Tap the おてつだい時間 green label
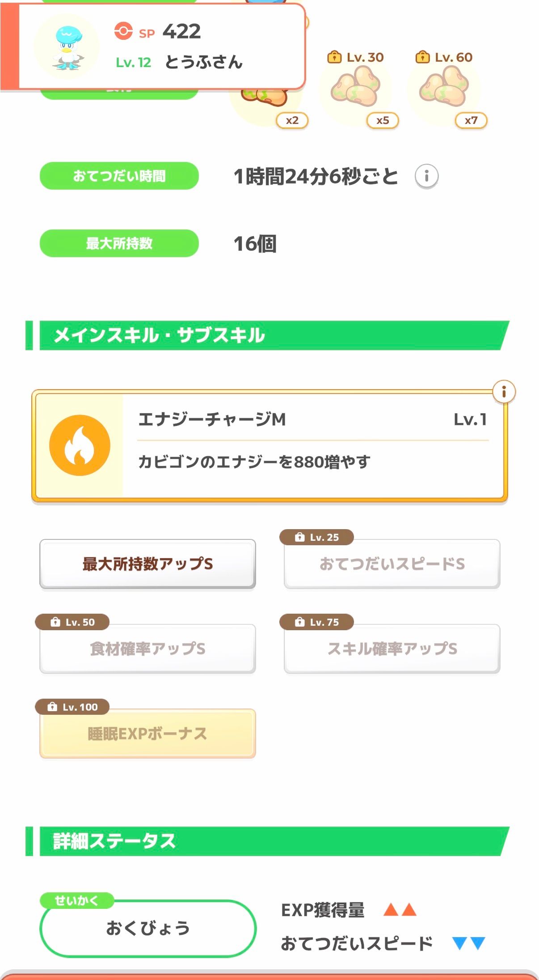Screen dimensions: 539x980 [x=119, y=176]
